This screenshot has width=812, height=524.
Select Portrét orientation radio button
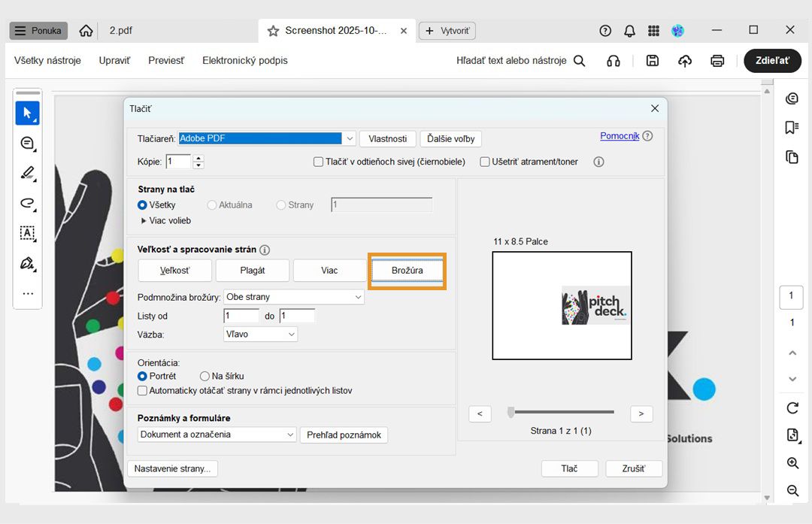click(142, 377)
